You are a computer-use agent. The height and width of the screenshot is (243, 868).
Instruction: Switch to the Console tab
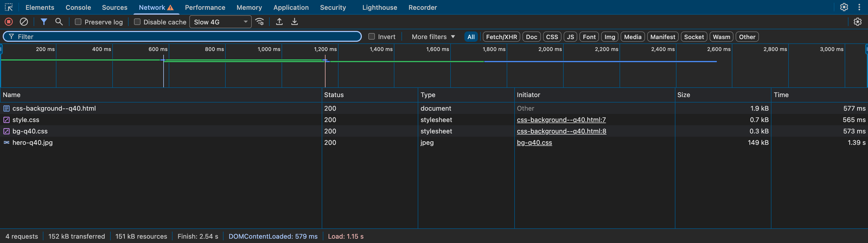coord(78,7)
